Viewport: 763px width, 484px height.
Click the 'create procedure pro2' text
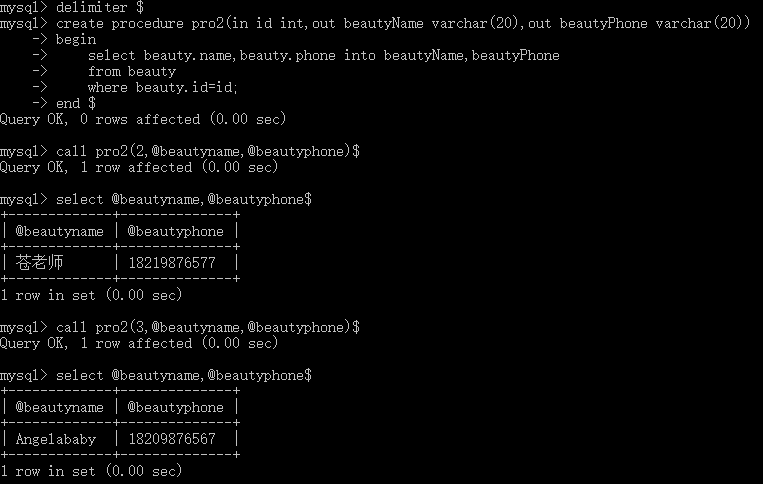coord(140,23)
